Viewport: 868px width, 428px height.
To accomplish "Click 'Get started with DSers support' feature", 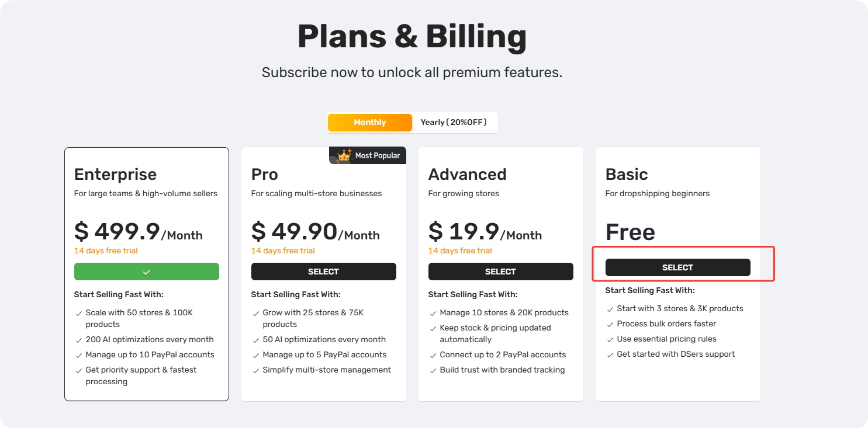I will coord(676,354).
